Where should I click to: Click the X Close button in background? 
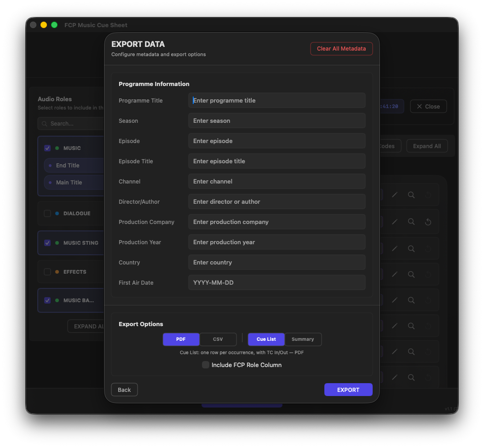pos(428,106)
